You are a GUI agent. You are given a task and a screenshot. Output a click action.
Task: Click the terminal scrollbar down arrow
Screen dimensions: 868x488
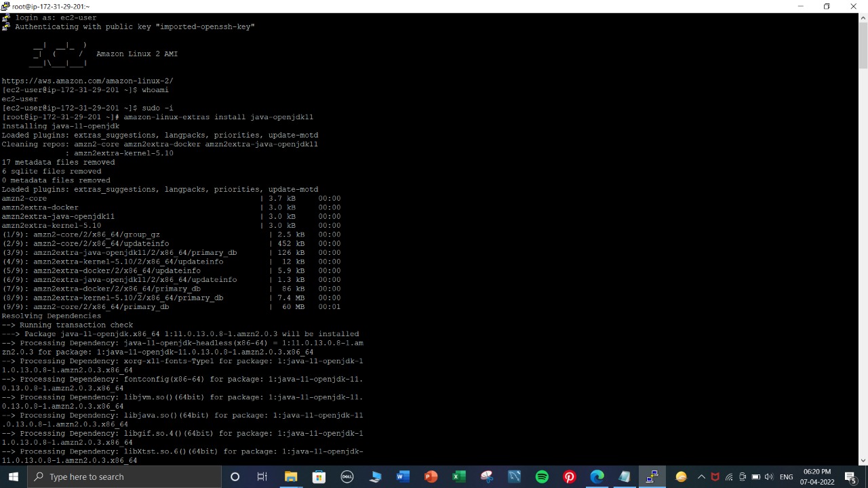pyautogui.click(x=863, y=460)
